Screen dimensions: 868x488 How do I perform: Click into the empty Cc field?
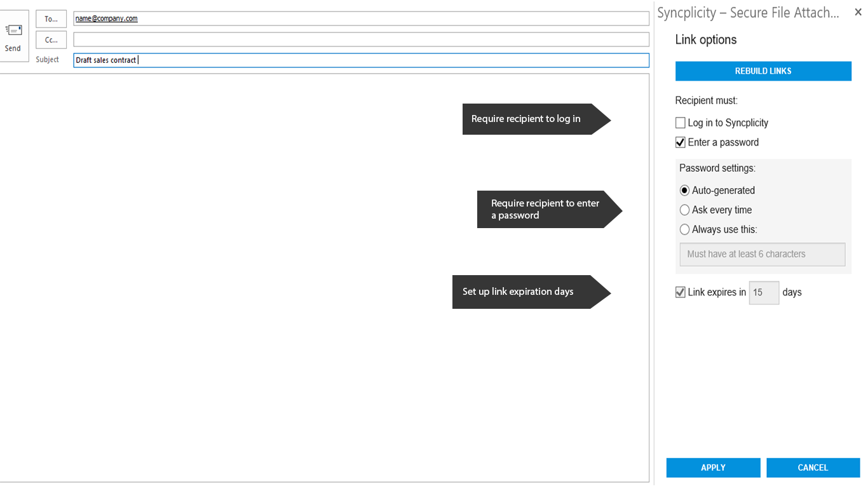click(361, 39)
